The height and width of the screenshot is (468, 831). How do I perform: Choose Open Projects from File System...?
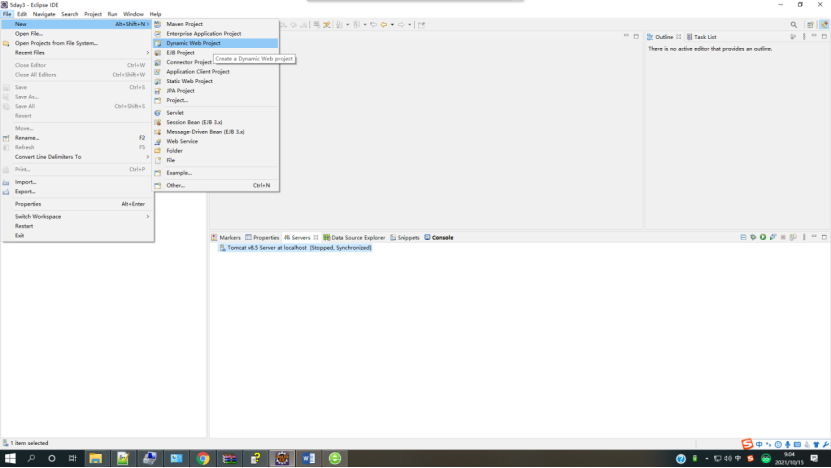(x=77, y=43)
